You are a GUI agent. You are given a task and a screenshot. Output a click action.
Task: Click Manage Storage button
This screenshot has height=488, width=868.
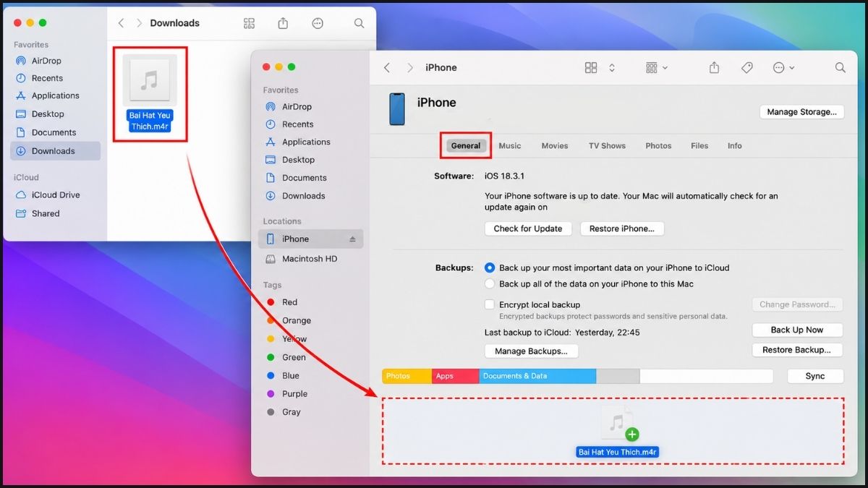[801, 112]
